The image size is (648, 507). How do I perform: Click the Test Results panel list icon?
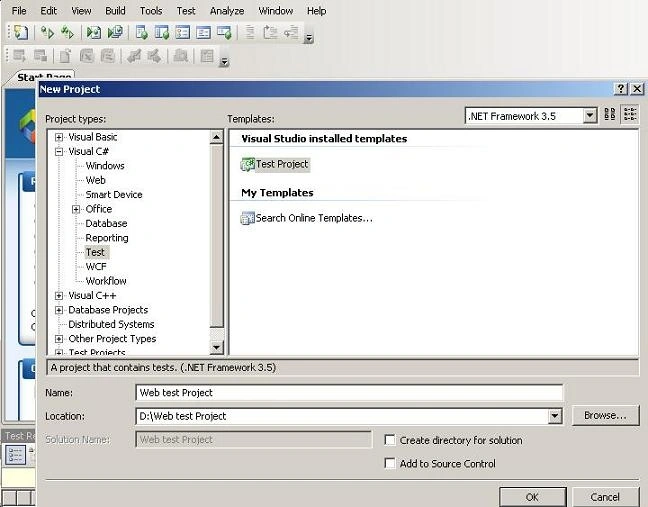click(x=15, y=455)
